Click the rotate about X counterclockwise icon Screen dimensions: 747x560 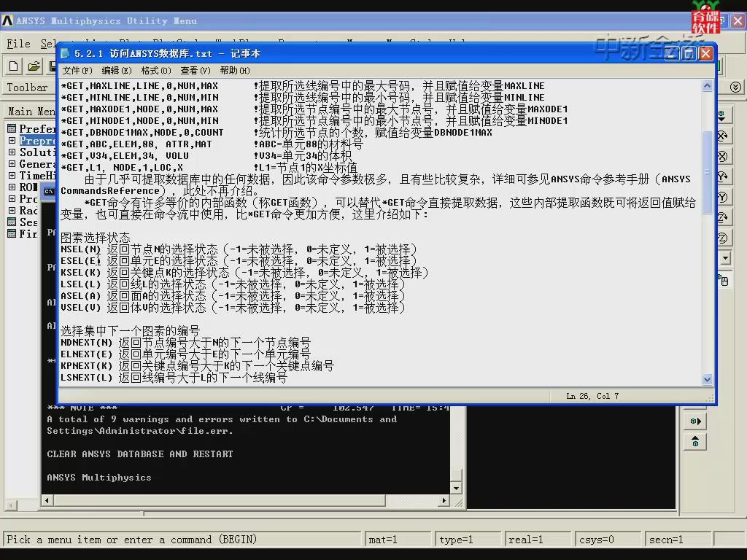tap(723, 156)
